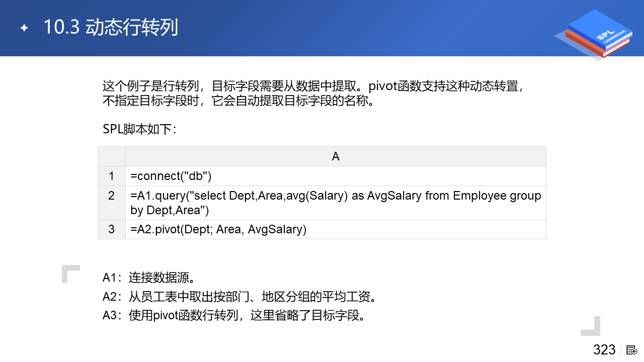This screenshot has height=362, width=644.
Task: Click the A3 note about the pivot function
Action: point(233,316)
